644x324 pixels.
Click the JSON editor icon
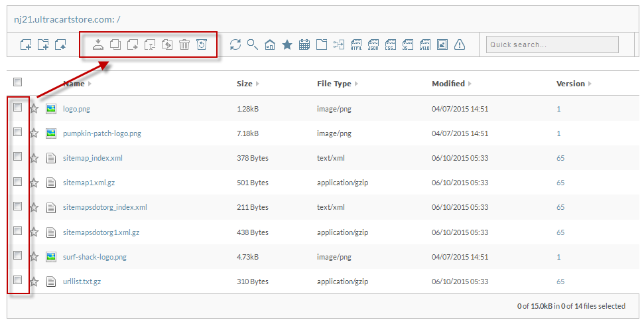point(373,44)
